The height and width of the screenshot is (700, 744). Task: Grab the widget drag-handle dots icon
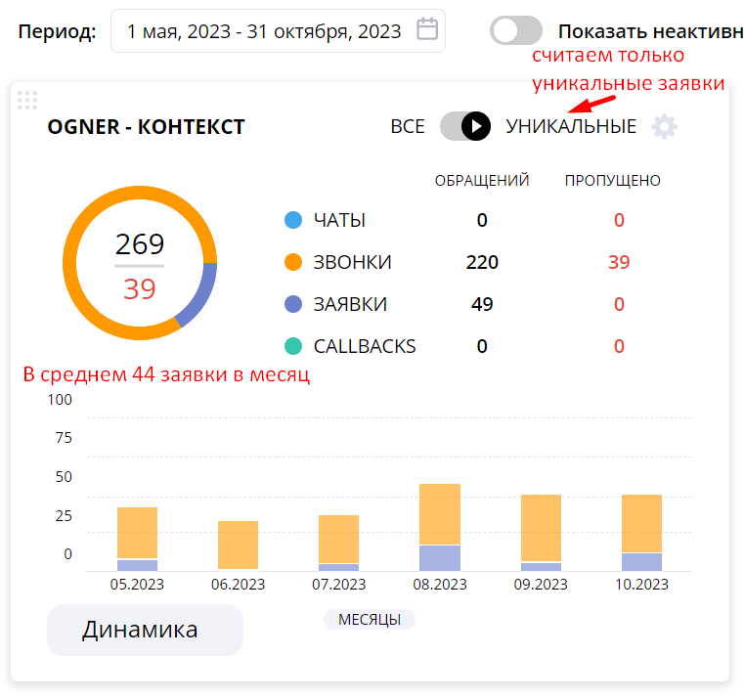tap(27, 100)
